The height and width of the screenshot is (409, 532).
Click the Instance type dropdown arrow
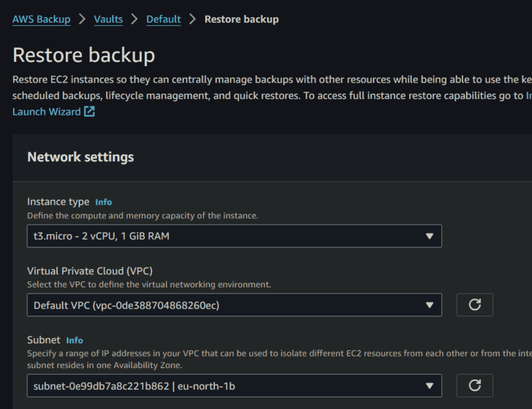tap(429, 236)
